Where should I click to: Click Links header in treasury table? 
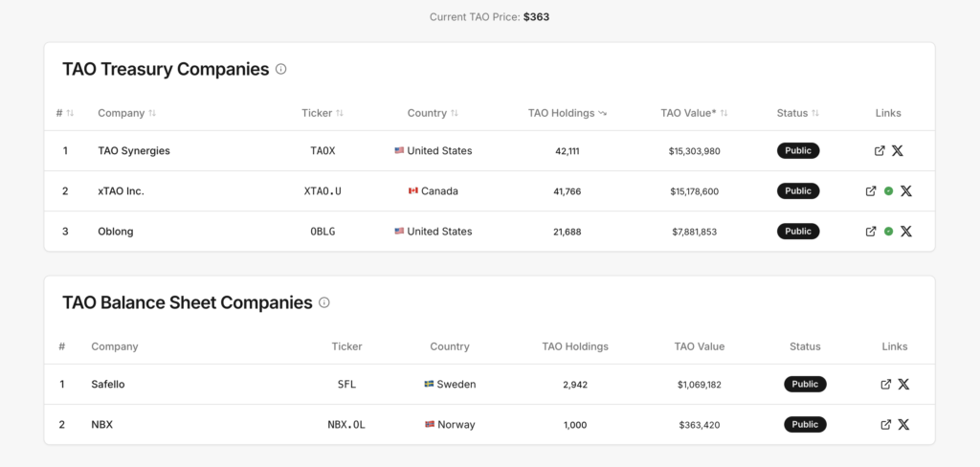[888, 113]
